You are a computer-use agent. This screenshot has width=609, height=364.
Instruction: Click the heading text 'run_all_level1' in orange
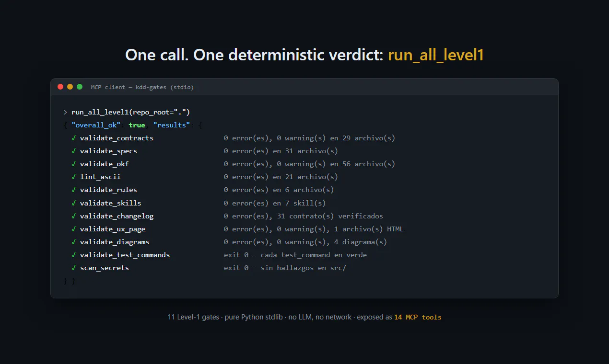click(x=436, y=55)
